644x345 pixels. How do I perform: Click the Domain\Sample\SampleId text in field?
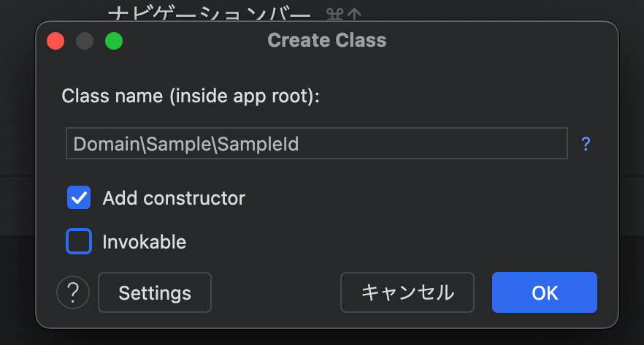click(x=186, y=144)
